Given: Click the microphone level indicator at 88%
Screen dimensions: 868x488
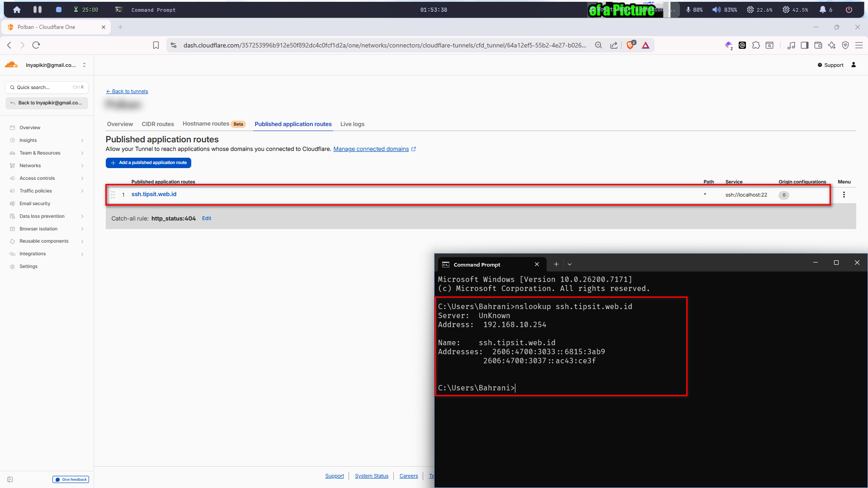Looking at the screenshot, I should coord(694,9).
